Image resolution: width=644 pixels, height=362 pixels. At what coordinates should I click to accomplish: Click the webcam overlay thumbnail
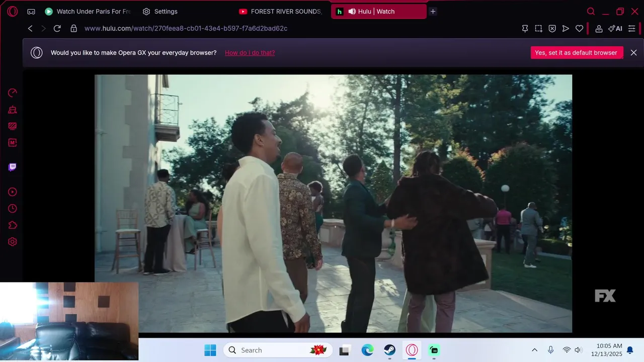[x=69, y=321]
